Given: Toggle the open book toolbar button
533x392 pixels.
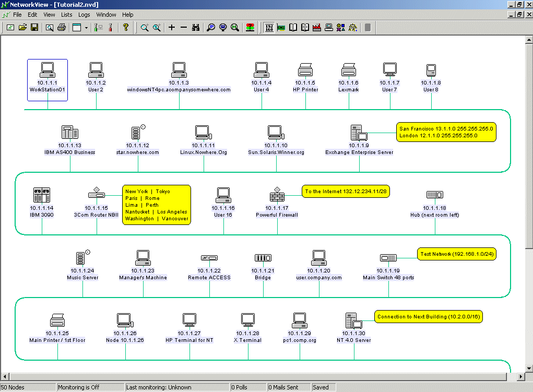Looking at the screenshot, I should click(293, 28).
